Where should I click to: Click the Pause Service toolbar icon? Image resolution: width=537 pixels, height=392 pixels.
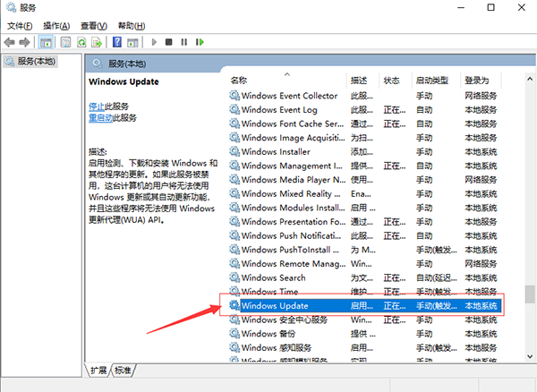[x=183, y=41]
